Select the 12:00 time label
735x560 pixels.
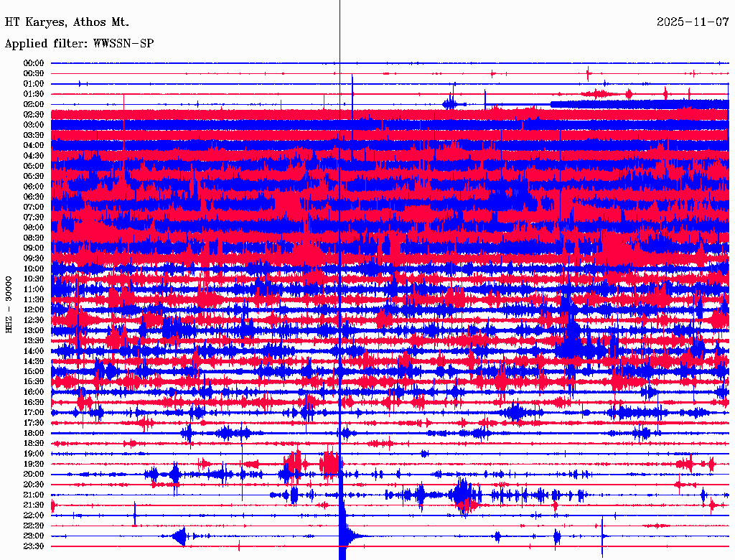34,310
